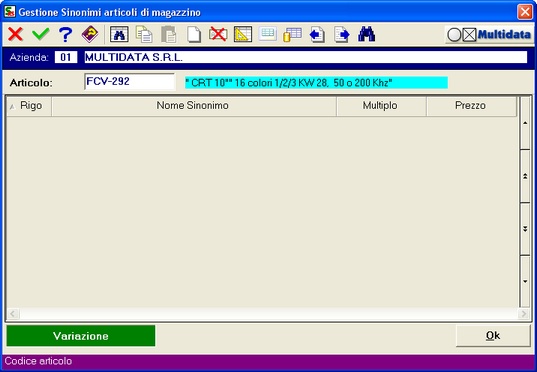The width and height of the screenshot is (537, 372).
Task: Click the copy documents icon
Action: pos(144,34)
